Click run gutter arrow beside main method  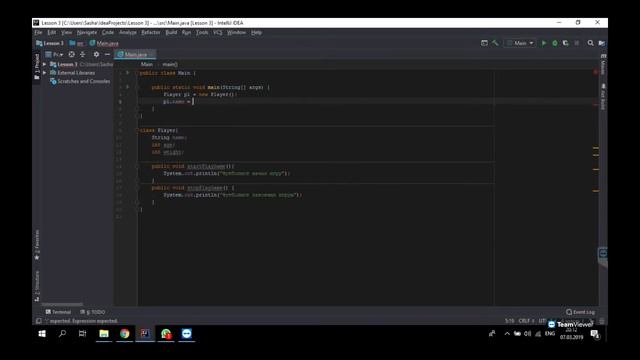[x=127, y=87]
